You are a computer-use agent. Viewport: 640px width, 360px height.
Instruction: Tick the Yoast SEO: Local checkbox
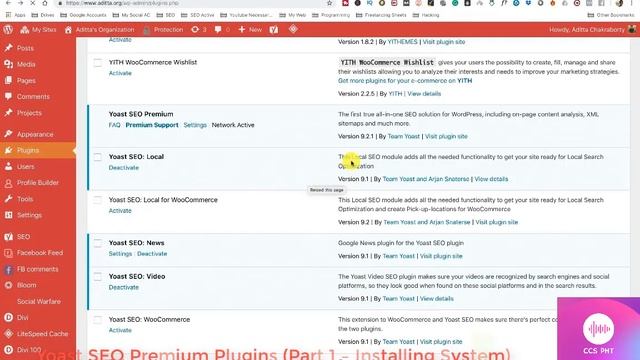[x=98, y=157]
